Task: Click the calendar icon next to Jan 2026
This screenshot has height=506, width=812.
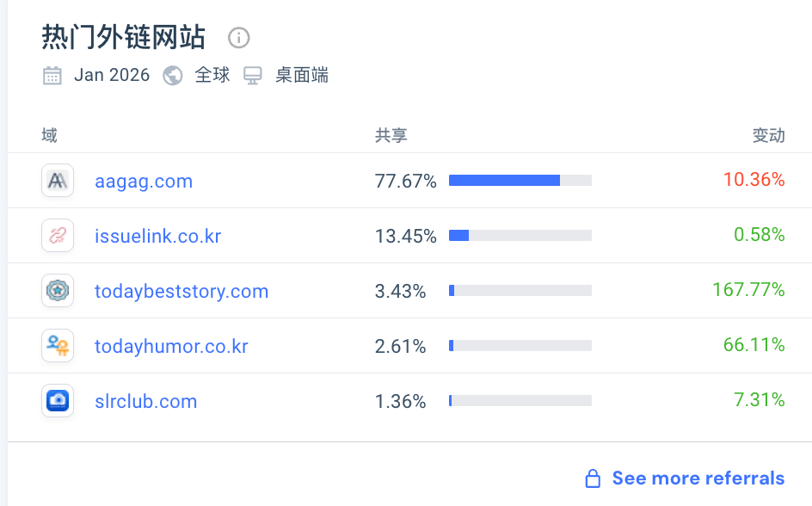Action: point(52,76)
